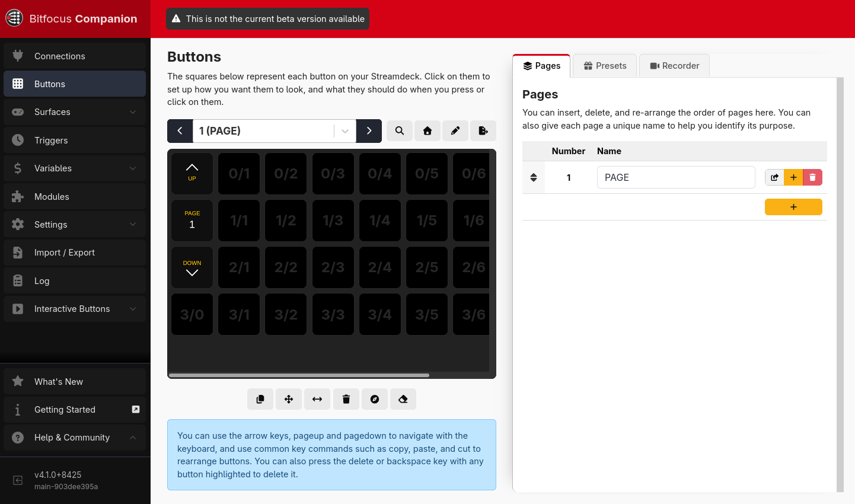The height and width of the screenshot is (504, 855).
Task: Open Getting Started link
Action: point(75,409)
